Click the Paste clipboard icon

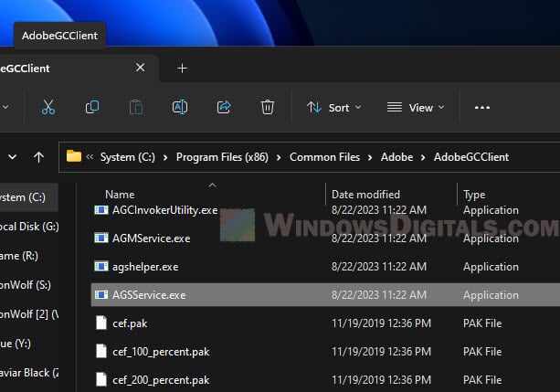pos(136,107)
